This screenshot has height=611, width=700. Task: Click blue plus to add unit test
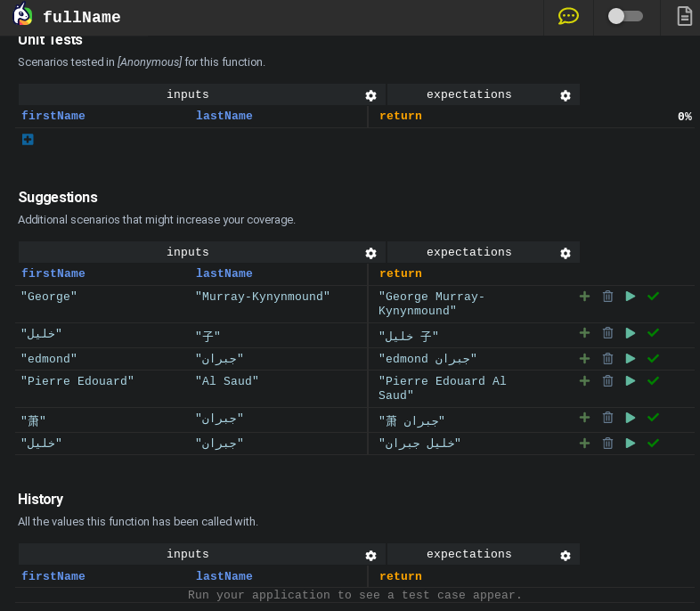click(x=28, y=139)
